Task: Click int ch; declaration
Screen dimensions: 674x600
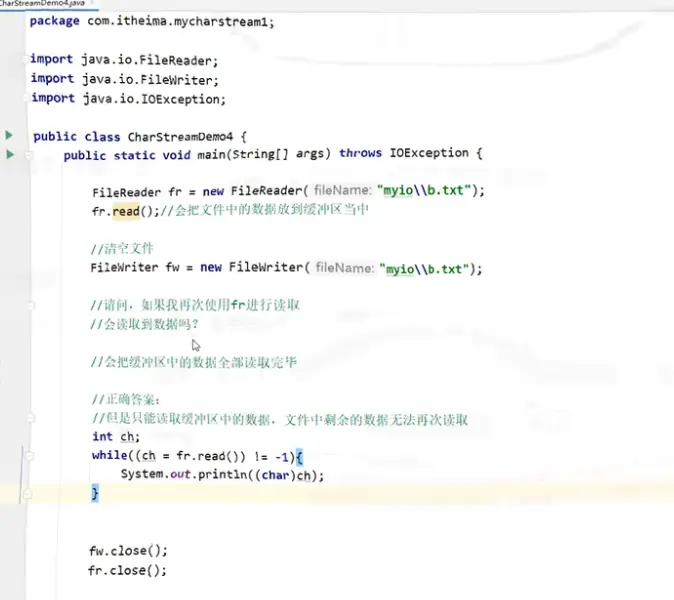Action: tap(116, 437)
